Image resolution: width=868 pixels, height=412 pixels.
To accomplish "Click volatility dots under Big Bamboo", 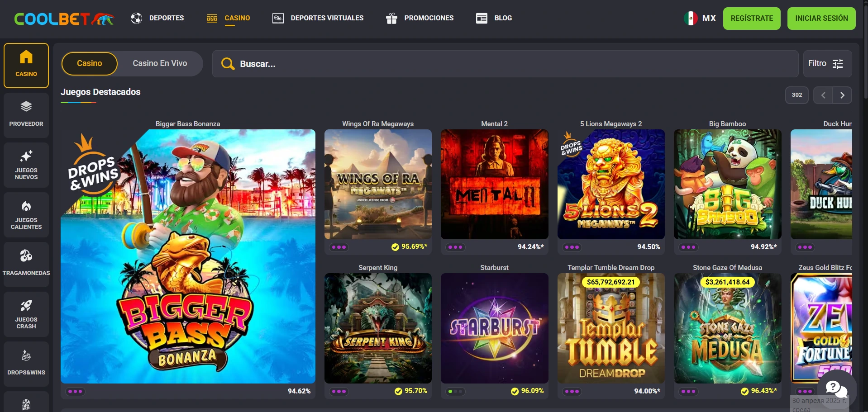I will (x=688, y=247).
